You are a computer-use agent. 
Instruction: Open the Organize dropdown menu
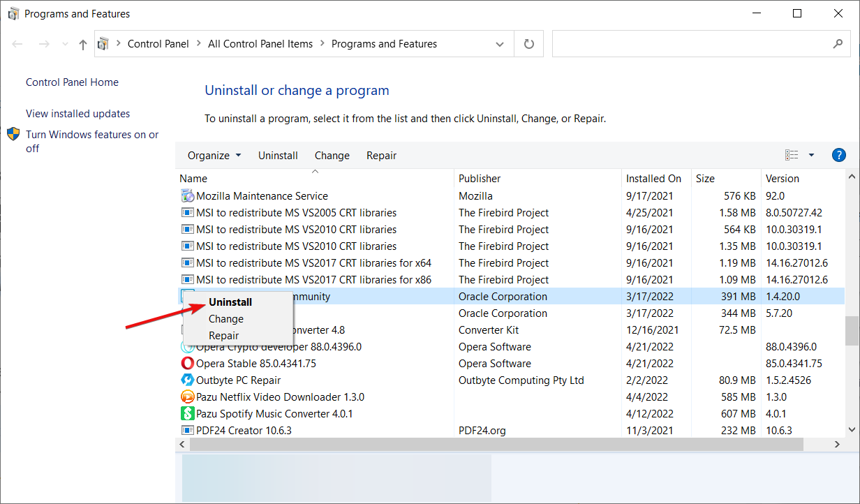click(x=214, y=156)
